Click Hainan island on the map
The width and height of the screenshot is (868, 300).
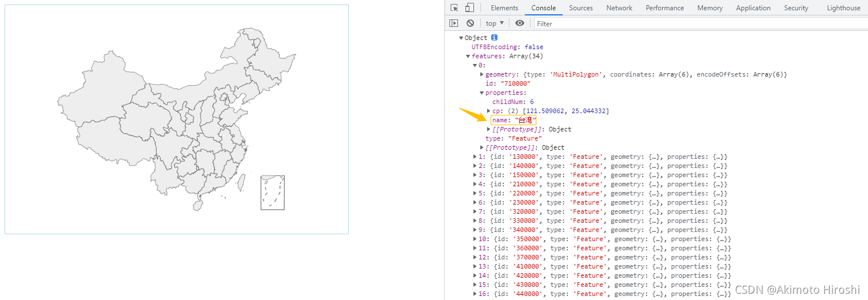[198, 205]
